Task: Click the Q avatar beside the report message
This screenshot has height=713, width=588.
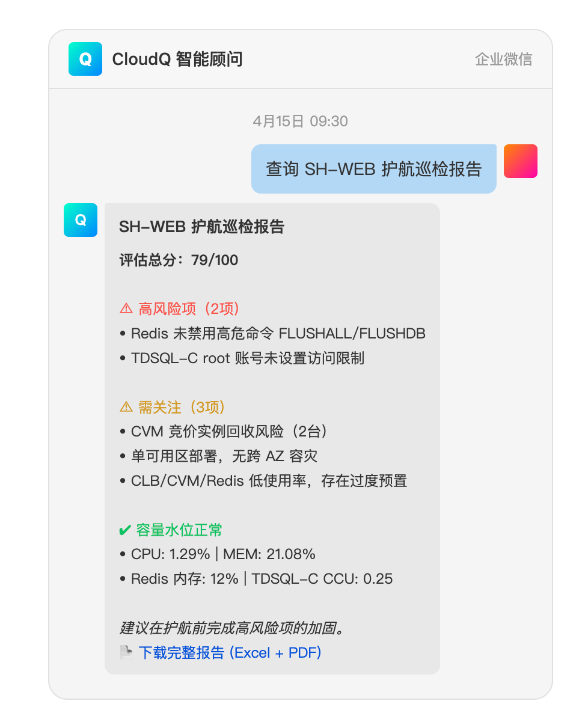Action: 80,220
